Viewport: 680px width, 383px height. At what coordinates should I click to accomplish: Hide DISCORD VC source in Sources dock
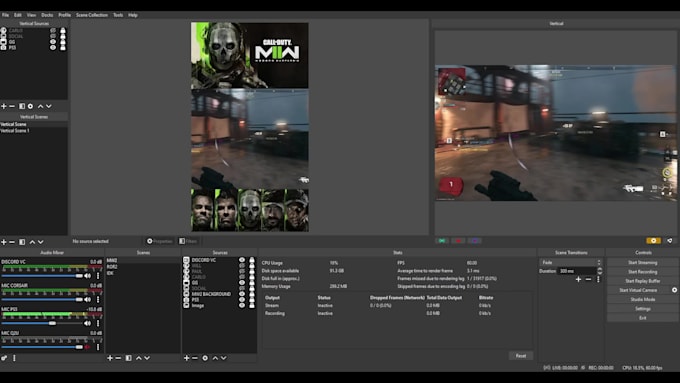pos(242,260)
